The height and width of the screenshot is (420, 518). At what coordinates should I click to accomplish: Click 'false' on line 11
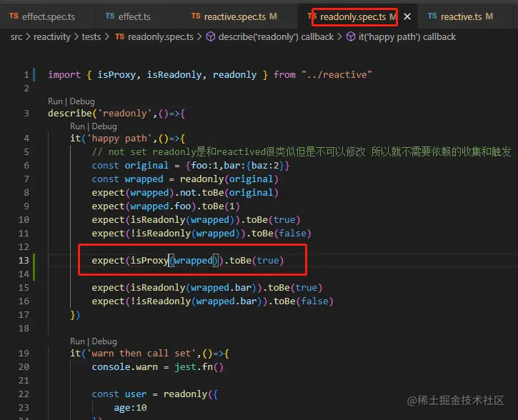[x=292, y=234]
